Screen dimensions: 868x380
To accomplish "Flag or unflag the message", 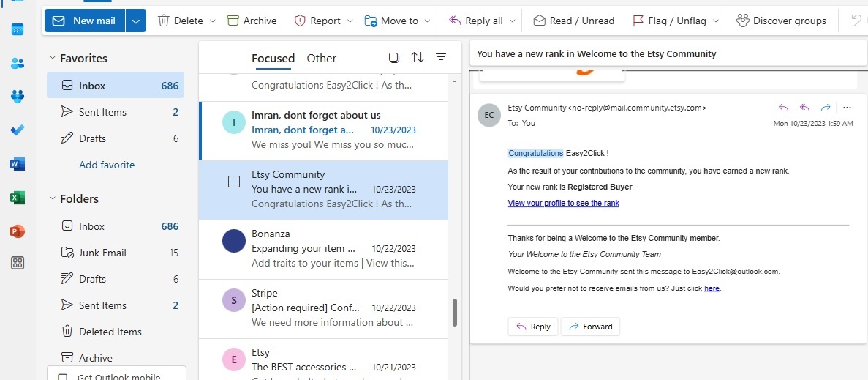I will click(669, 21).
